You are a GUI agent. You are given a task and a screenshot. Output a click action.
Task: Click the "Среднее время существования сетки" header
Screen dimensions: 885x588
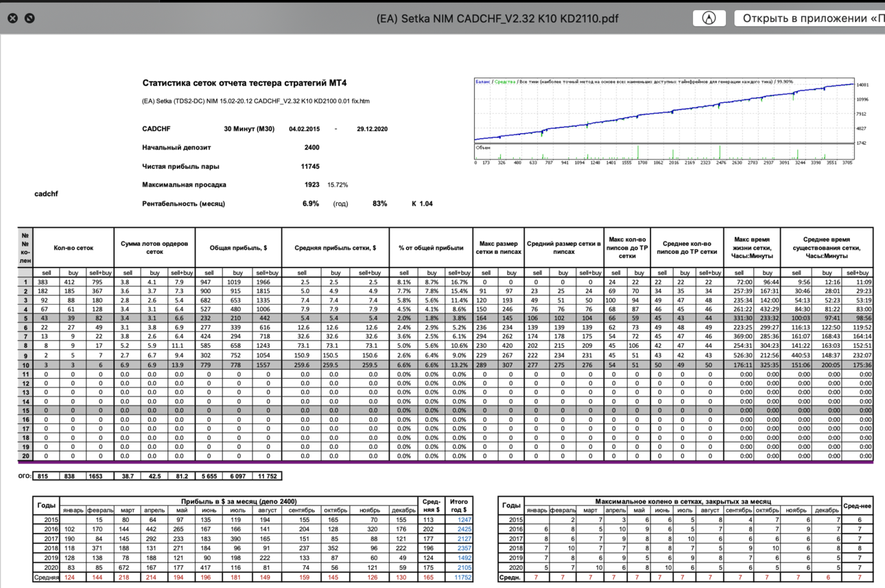[x=827, y=248]
